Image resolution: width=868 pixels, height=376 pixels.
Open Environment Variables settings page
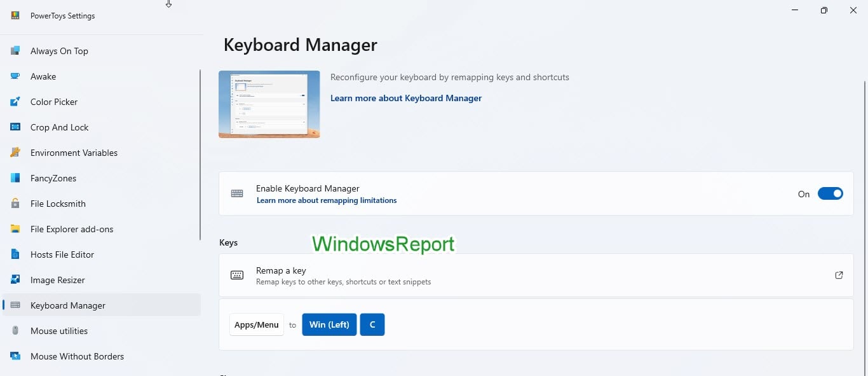click(102, 153)
